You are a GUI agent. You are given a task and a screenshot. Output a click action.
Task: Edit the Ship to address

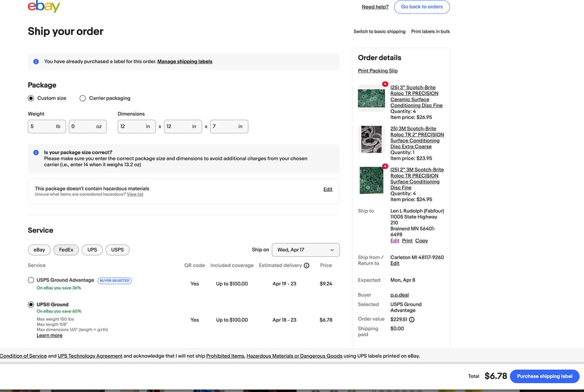pos(395,241)
